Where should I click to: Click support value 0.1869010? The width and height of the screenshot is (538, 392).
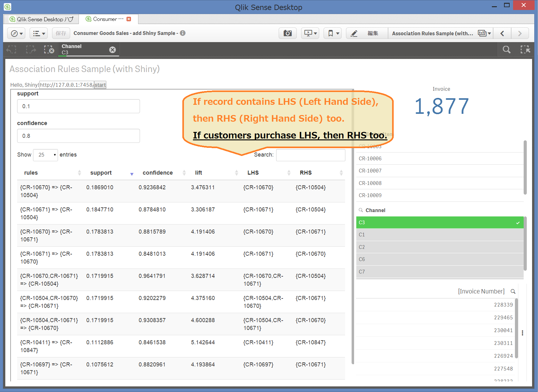pyautogui.click(x=100, y=187)
